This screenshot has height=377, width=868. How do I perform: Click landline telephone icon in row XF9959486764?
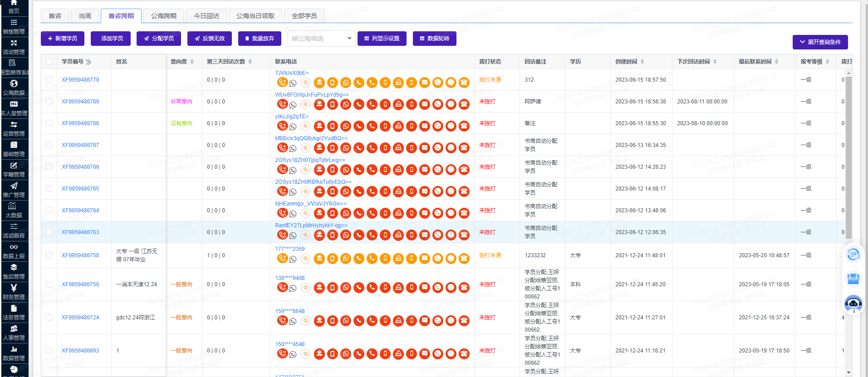(x=464, y=213)
